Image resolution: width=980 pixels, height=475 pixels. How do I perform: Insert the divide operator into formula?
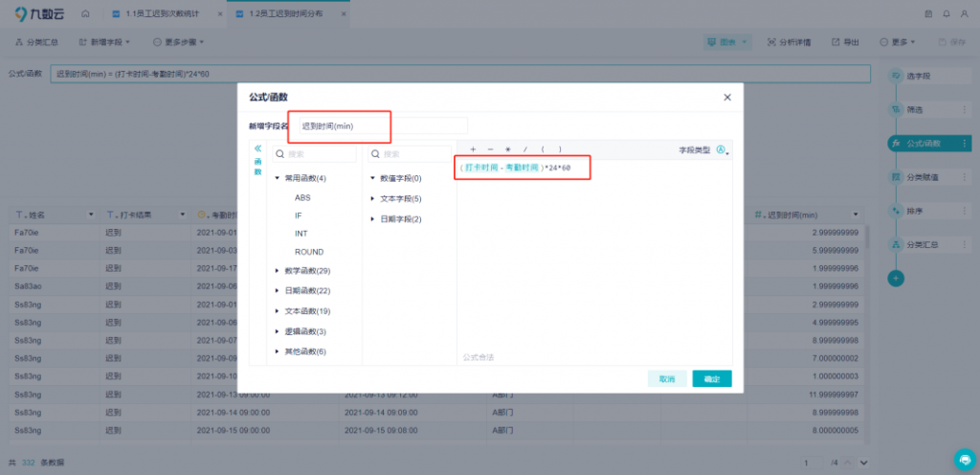pyautogui.click(x=525, y=149)
